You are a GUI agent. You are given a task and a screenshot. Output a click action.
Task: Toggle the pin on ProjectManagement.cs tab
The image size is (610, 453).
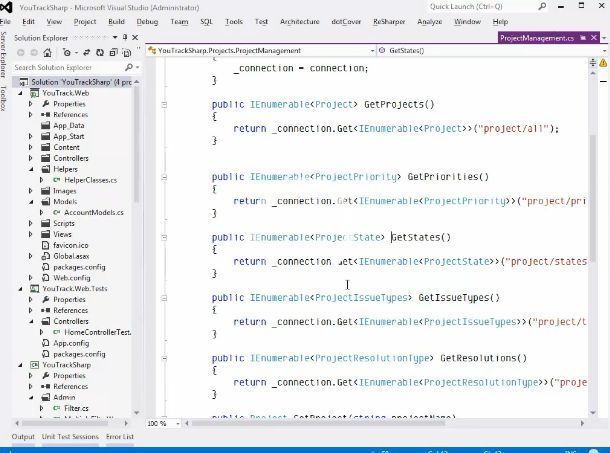583,38
